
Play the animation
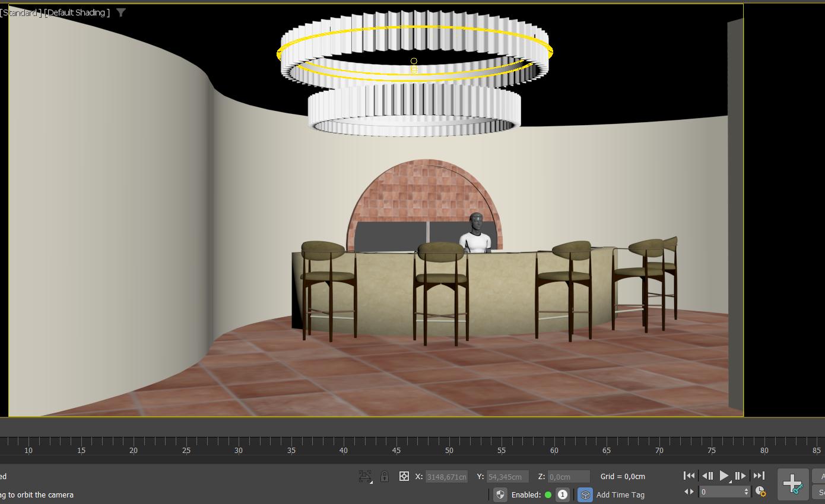click(724, 476)
